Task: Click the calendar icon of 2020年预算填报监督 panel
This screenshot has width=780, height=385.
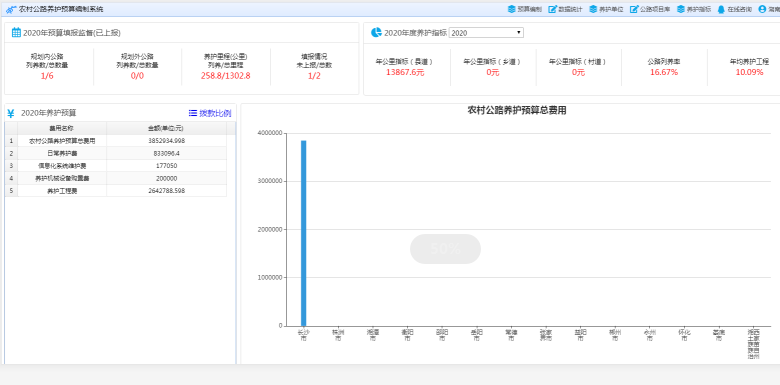Action: click(16, 33)
